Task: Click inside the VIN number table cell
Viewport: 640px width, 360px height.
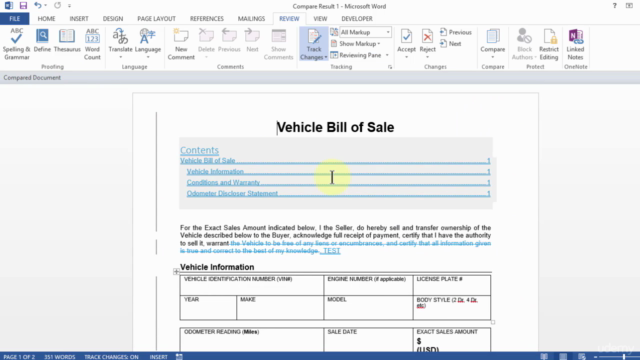Action: (x=251, y=285)
